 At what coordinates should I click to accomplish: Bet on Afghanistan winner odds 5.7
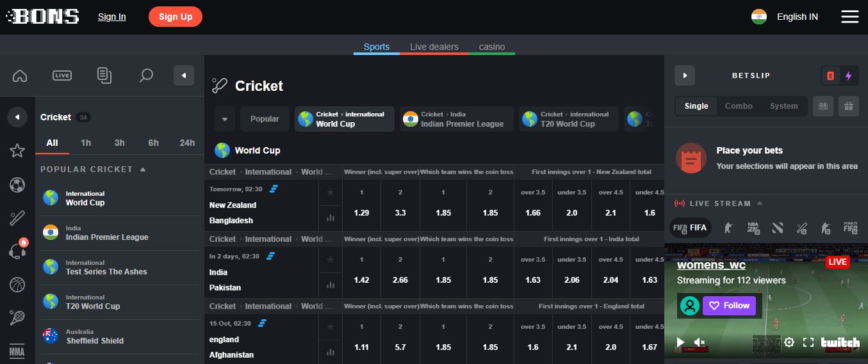[400, 340]
